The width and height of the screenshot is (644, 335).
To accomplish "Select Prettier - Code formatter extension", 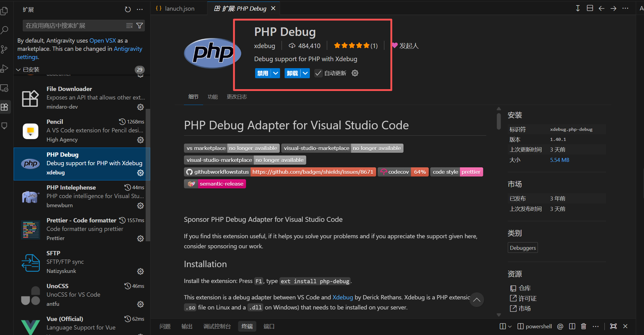I will 81,220.
